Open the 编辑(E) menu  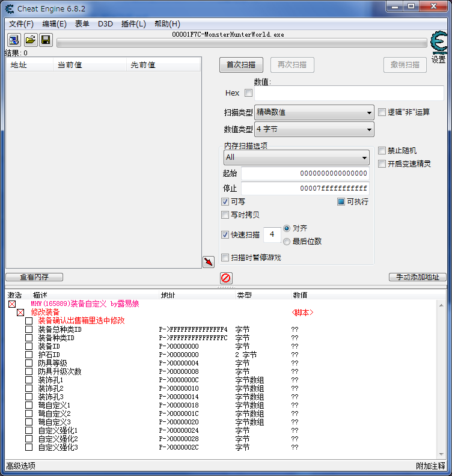click(54, 24)
